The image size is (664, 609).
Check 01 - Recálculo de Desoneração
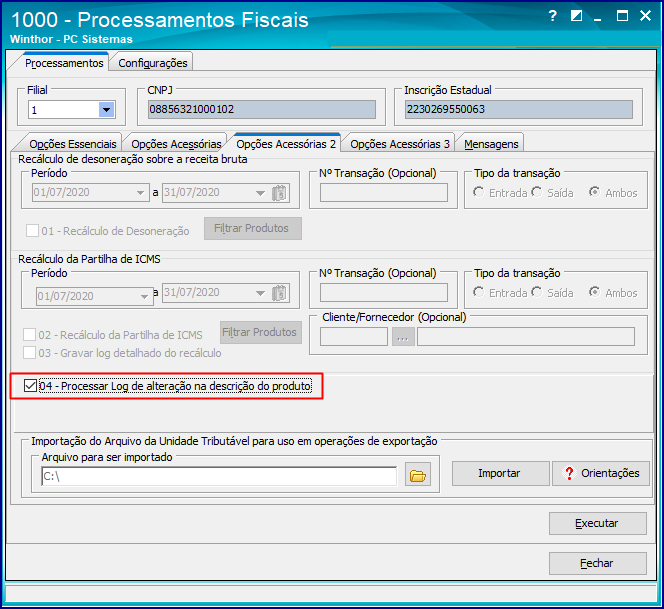coord(32,231)
